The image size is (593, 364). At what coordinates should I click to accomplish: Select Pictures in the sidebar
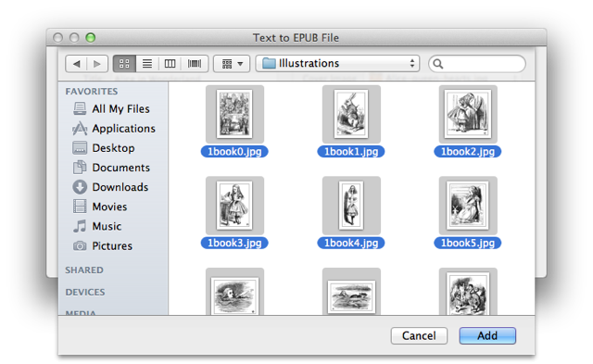[103, 246]
